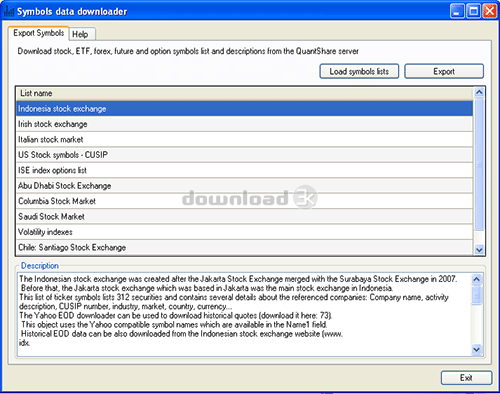This screenshot has width=500, height=394.
Task: Select Abu Dhabi Stock Exchange entry
Action: [244, 186]
